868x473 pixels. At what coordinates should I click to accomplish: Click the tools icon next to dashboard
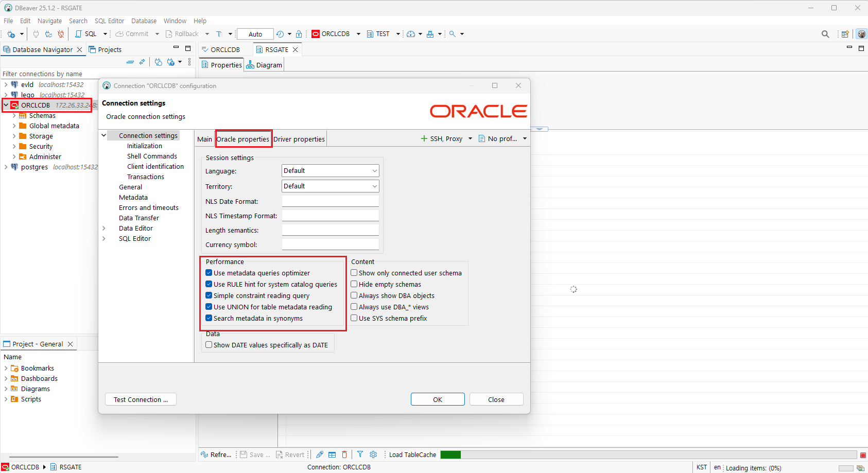tap(430, 34)
